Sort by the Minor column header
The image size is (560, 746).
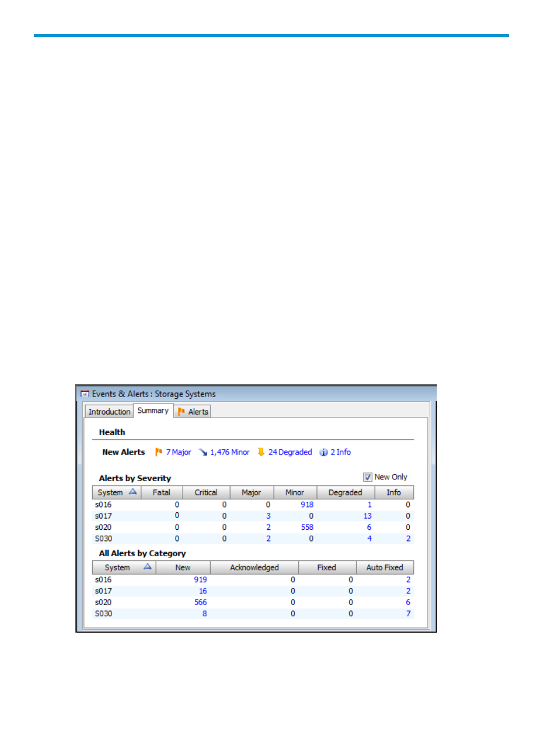tap(295, 493)
